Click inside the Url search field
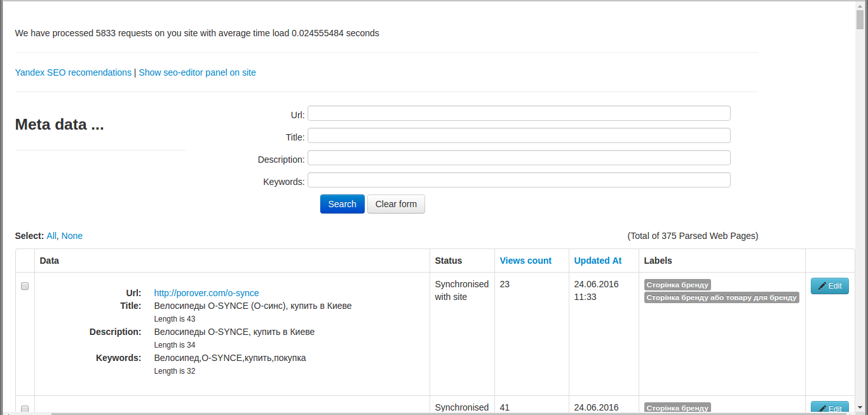Viewport: 868px width, 415px height. [x=519, y=113]
